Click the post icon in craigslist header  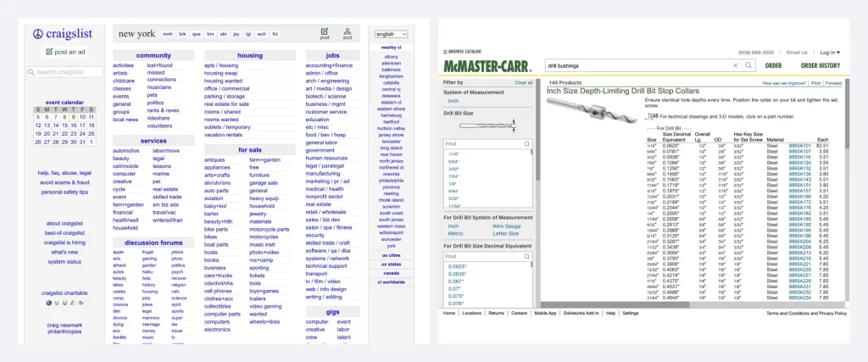325,31
